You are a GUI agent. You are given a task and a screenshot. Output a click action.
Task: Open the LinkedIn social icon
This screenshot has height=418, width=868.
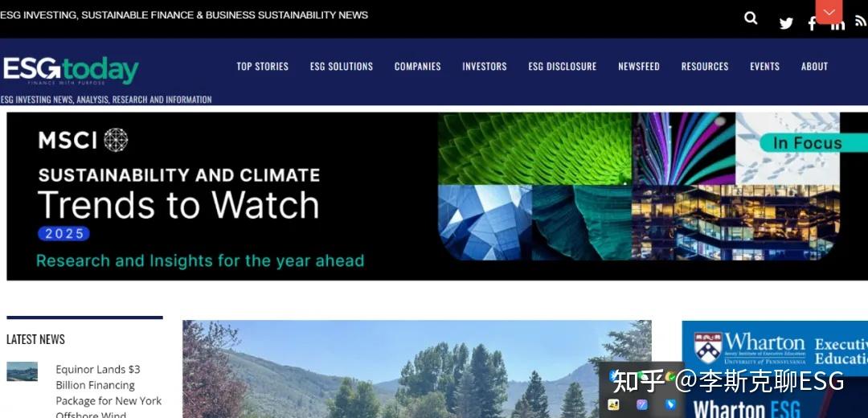pyautogui.click(x=838, y=24)
